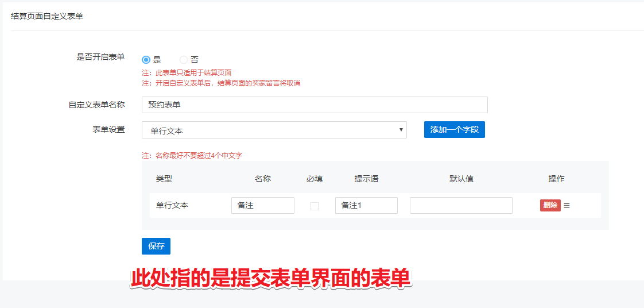This screenshot has width=644, height=308.
Task: Toggle the 必填 checkbox for 单行文本 row
Action: pos(314,206)
